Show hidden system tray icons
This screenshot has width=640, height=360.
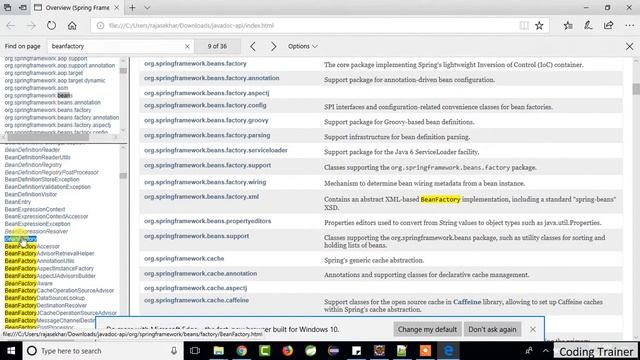pyautogui.click(x=546, y=351)
